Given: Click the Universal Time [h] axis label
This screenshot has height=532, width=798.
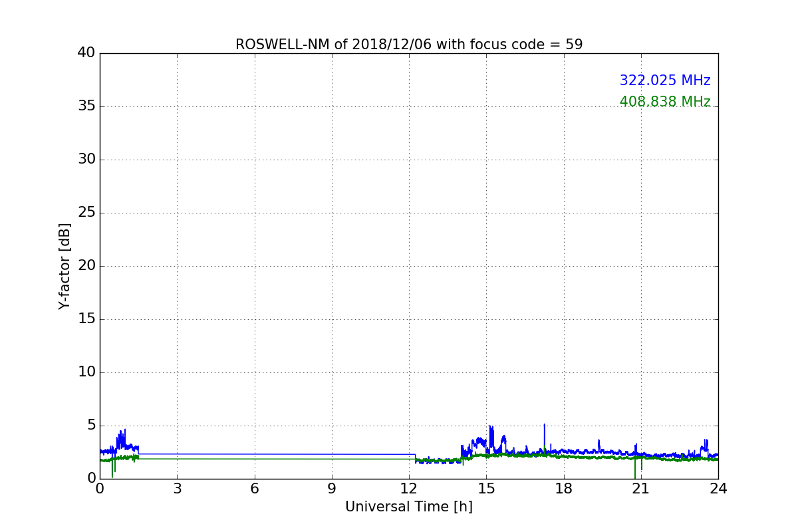Looking at the screenshot, I should click(x=409, y=507).
